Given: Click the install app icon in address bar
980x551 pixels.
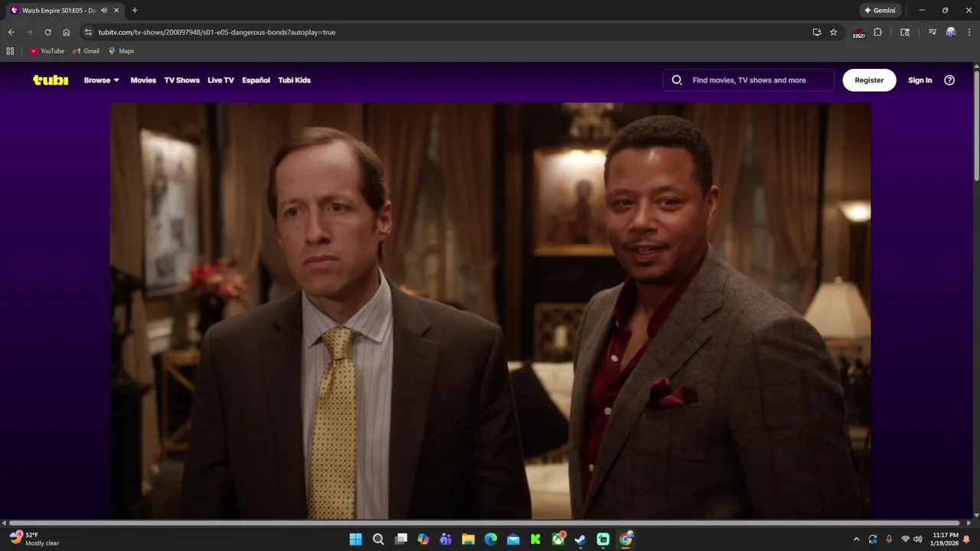Looking at the screenshot, I should coord(817,32).
